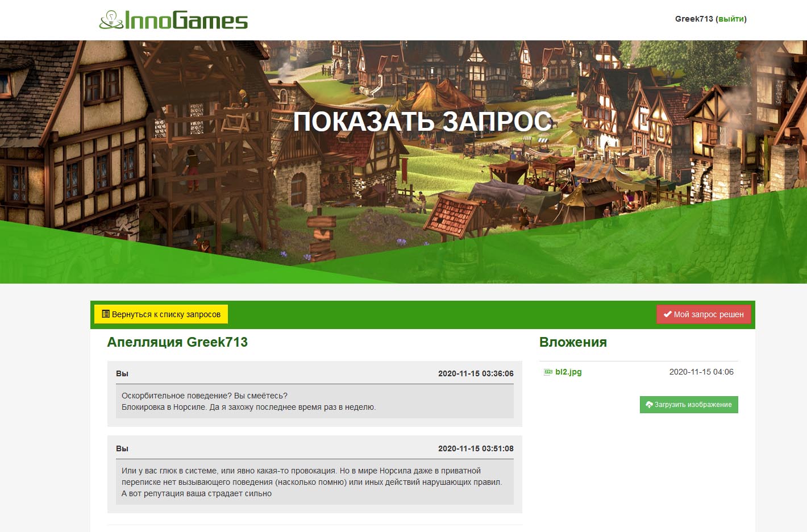Image resolution: width=807 pixels, height=532 pixels.
Task: Return to request list via yellow button
Action: [161, 313]
